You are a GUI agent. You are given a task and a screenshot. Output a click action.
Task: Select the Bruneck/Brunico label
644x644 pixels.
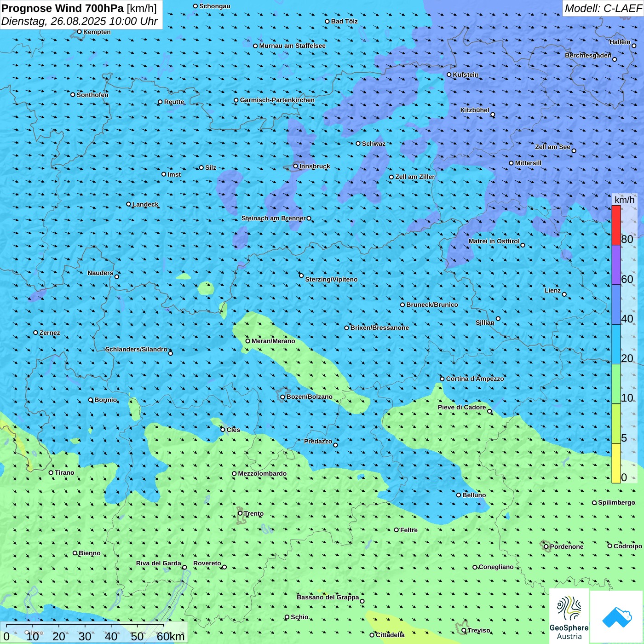pyautogui.click(x=432, y=305)
